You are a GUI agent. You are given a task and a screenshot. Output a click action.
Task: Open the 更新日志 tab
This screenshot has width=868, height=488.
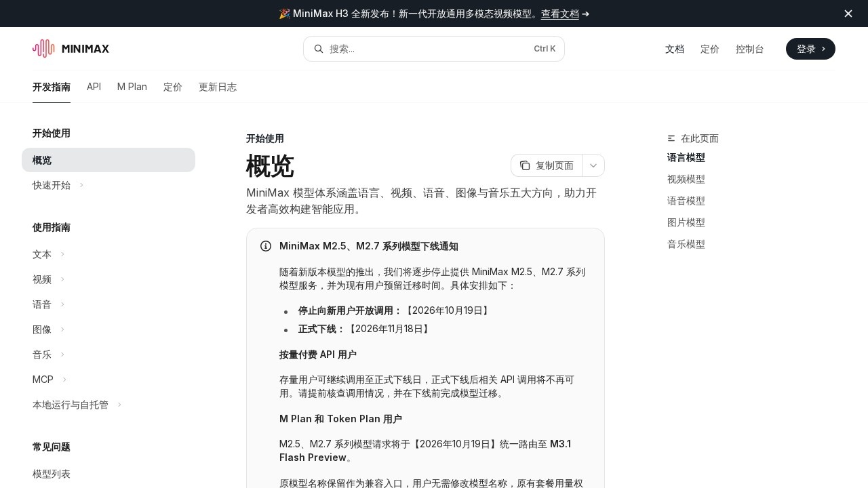click(218, 87)
